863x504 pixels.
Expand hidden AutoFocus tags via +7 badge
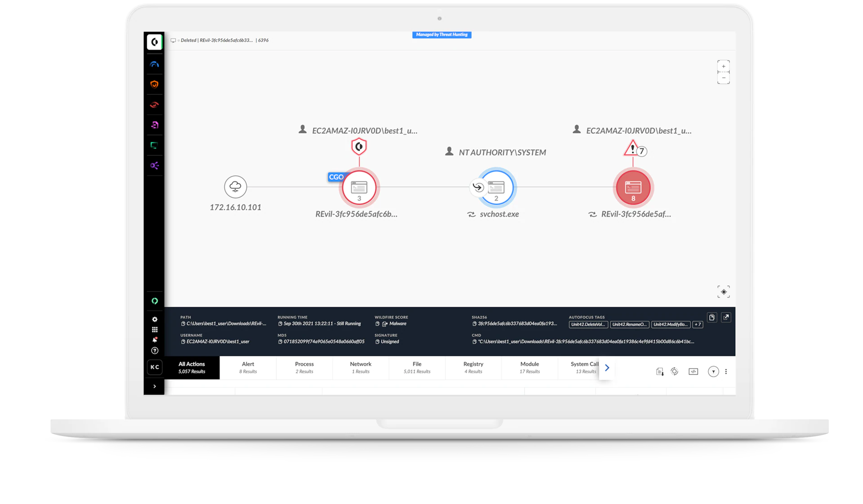pyautogui.click(x=698, y=324)
